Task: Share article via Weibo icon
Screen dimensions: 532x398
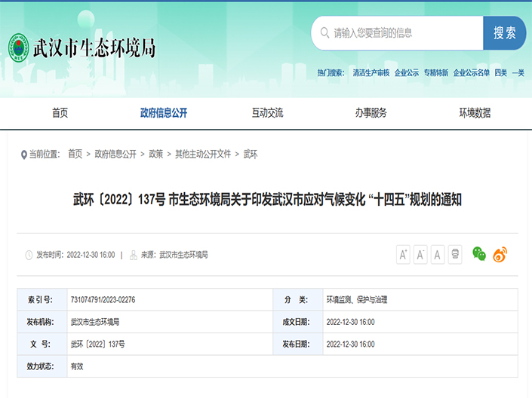Action: tap(500, 255)
